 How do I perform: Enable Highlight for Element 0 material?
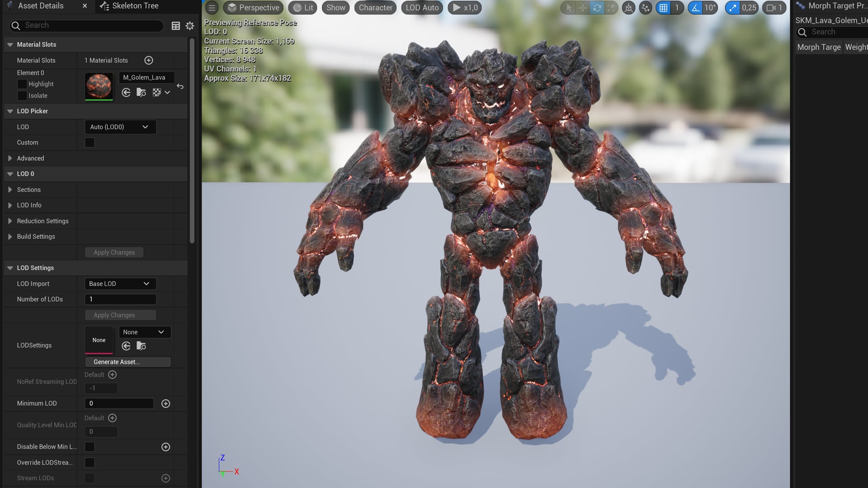pos(22,84)
